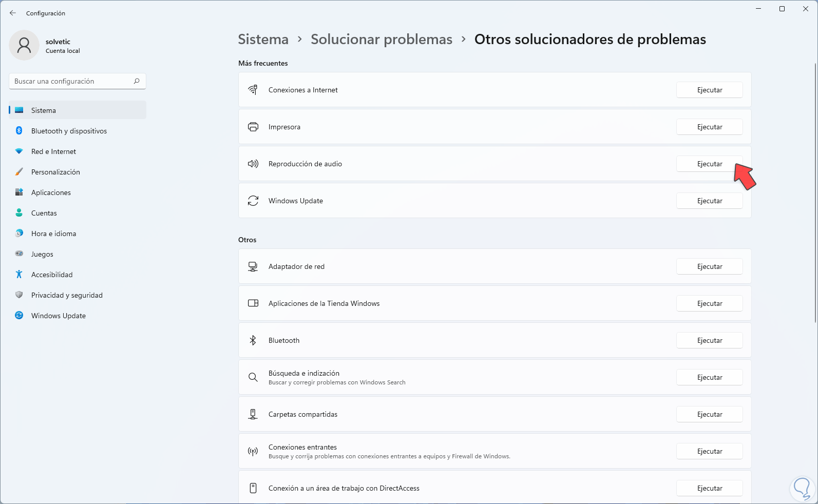The image size is (818, 504).
Task: Open Accesibilidad icon in sidebar
Action: (19, 275)
